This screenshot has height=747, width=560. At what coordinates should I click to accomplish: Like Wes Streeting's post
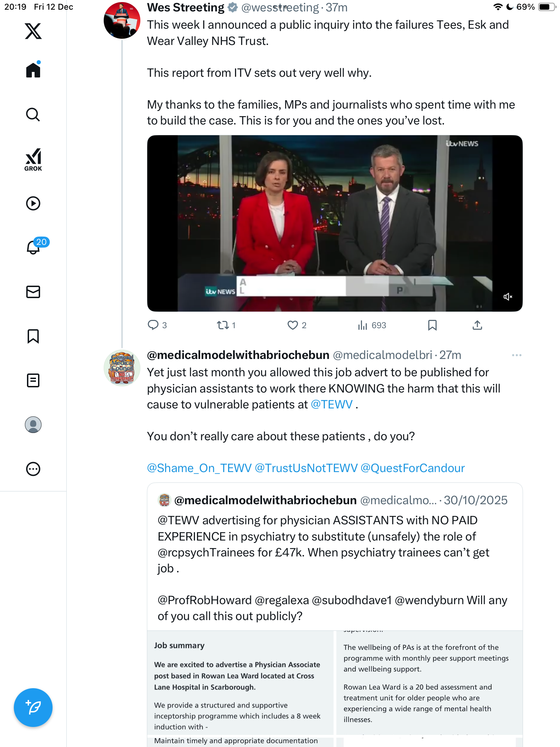pos(292,325)
